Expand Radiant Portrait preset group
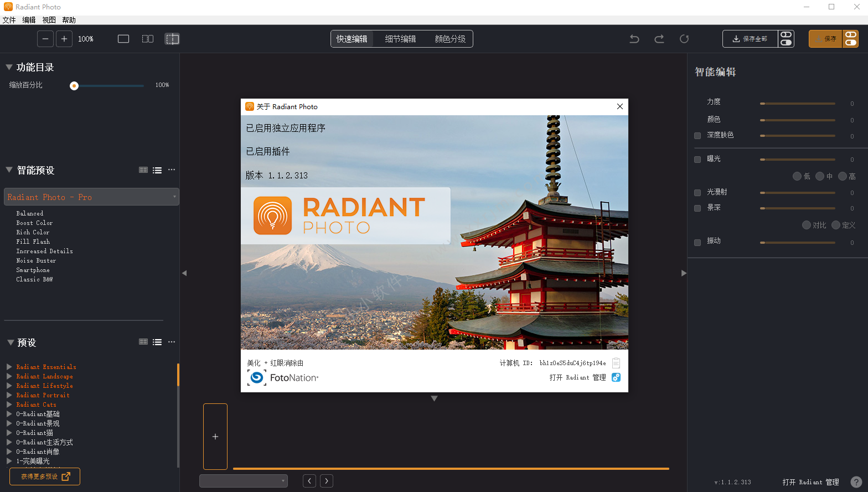 (x=9, y=395)
